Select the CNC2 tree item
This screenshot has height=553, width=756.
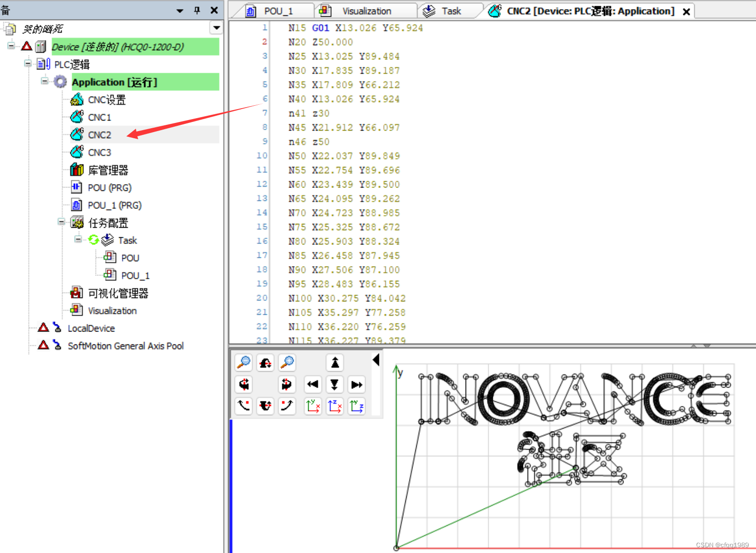[100, 135]
